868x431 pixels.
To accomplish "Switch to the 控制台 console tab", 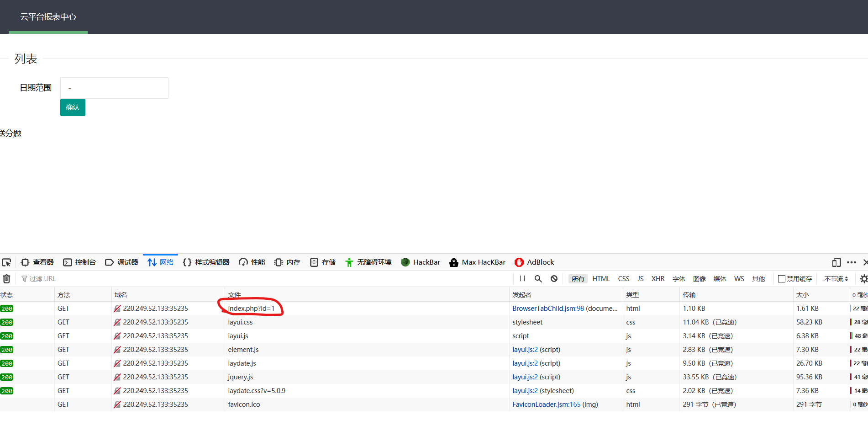I will [79, 262].
